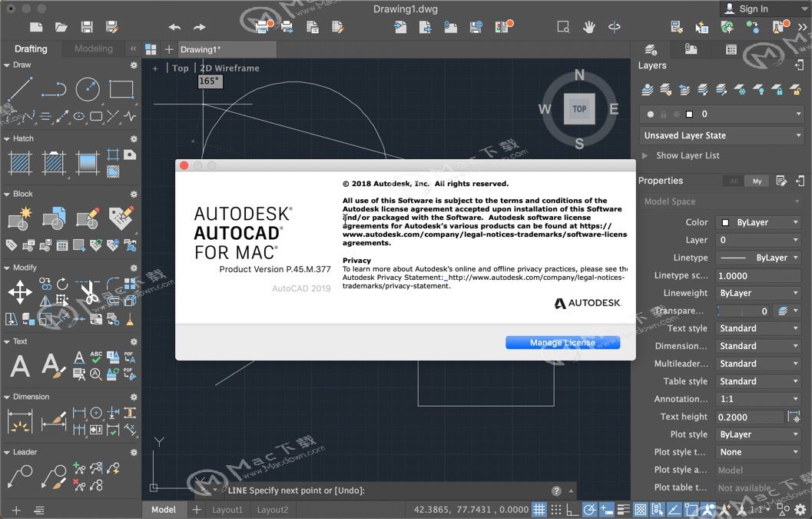Select the Drawing1 file tab
Image resolution: width=812 pixels, height=519 pixels.
226,49
